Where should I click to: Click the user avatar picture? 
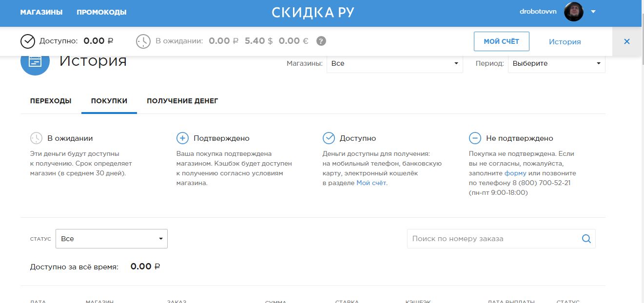(573, 12)
